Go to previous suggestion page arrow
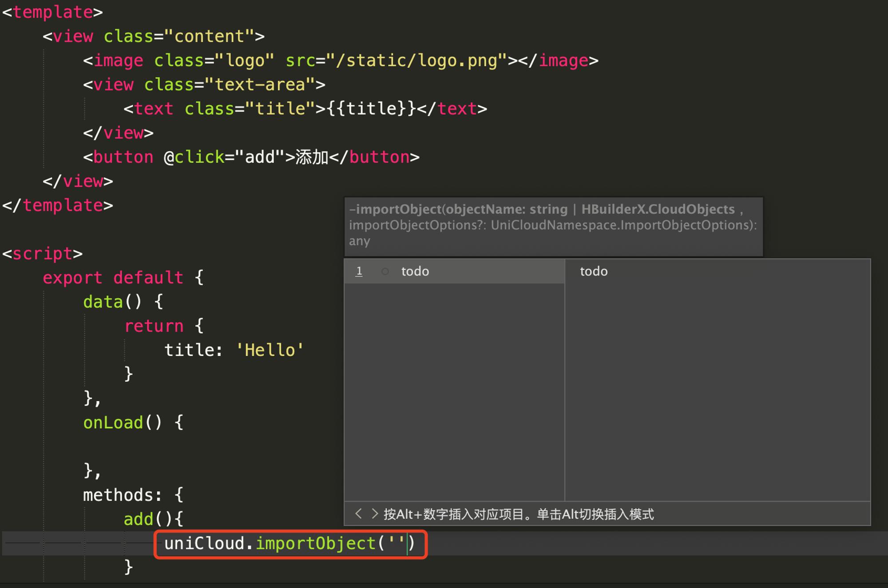888x588 pixels. tap(358, 514)
